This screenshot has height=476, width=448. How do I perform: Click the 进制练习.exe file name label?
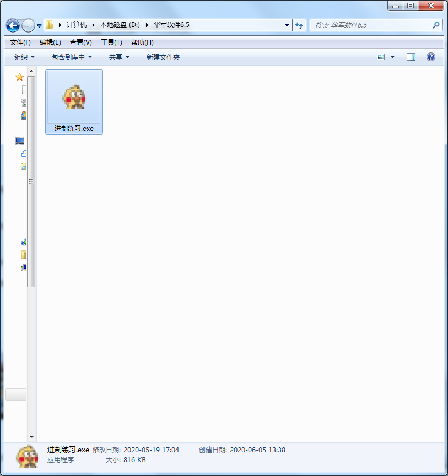pyautogui.click(x=74, y=129)
